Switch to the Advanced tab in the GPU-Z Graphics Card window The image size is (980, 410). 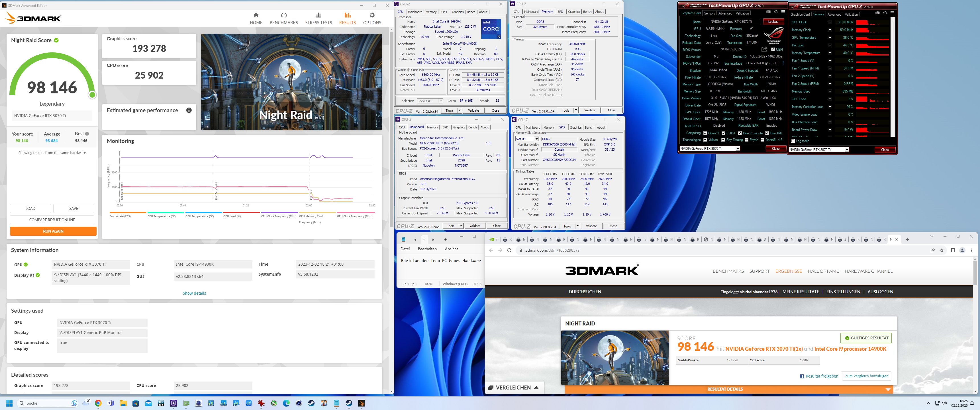(x=725, y=13)
